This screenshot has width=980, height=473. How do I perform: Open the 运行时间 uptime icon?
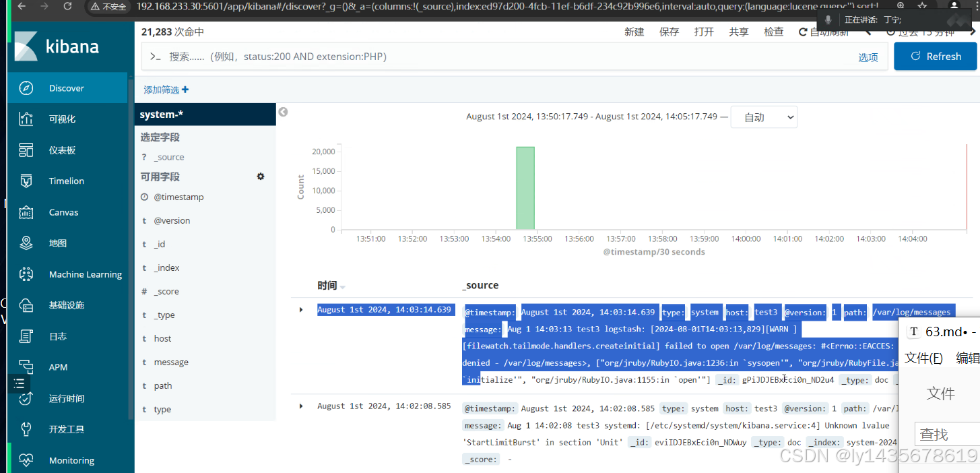(x=26, y=398)
